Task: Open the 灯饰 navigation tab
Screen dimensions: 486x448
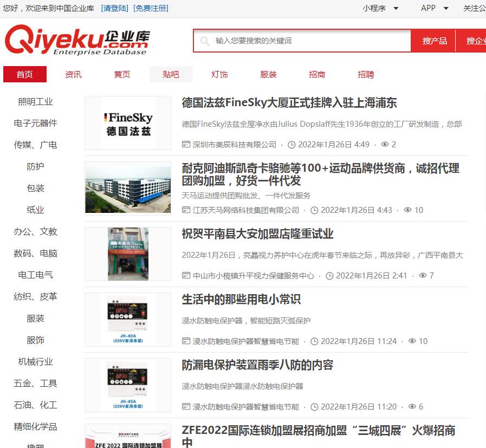Action: 219,74
